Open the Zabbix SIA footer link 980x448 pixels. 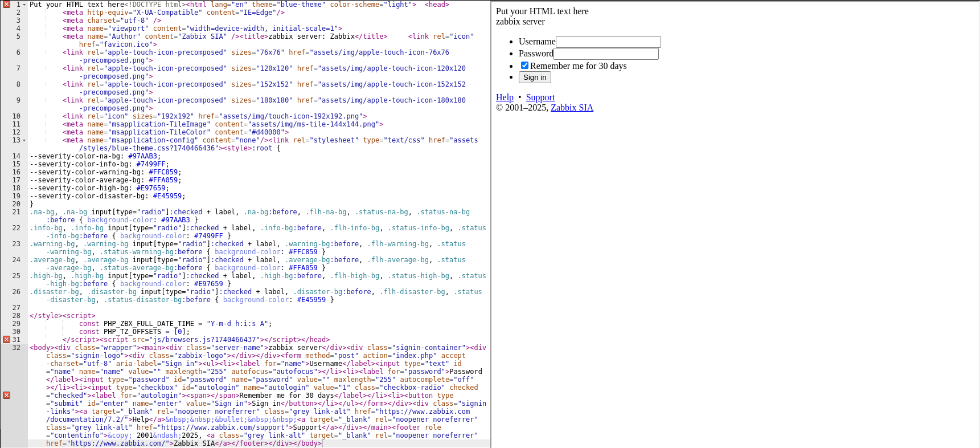click(572, 108)
